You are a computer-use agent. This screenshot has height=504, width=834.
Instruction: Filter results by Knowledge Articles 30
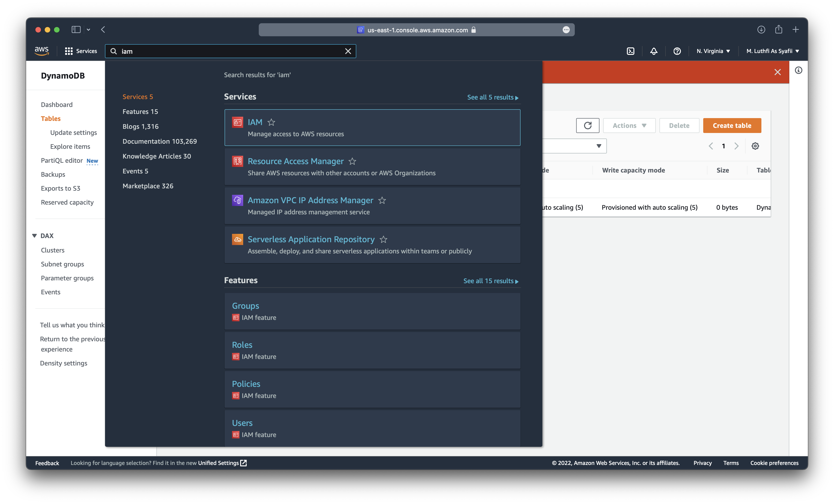(157, 156)
